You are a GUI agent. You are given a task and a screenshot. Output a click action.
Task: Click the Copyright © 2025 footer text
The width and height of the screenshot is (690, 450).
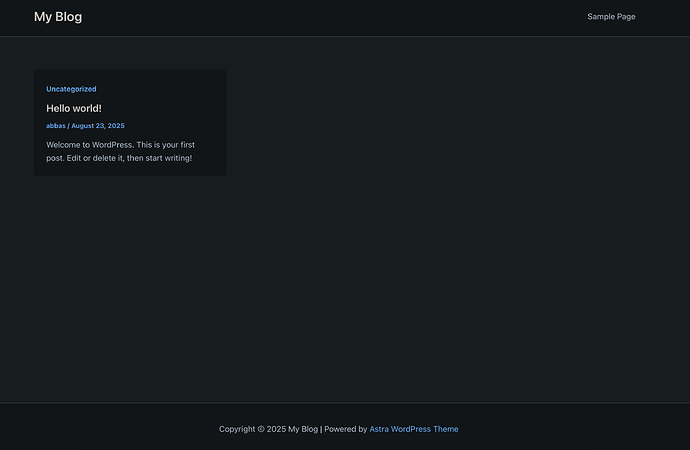pos(252,429)
